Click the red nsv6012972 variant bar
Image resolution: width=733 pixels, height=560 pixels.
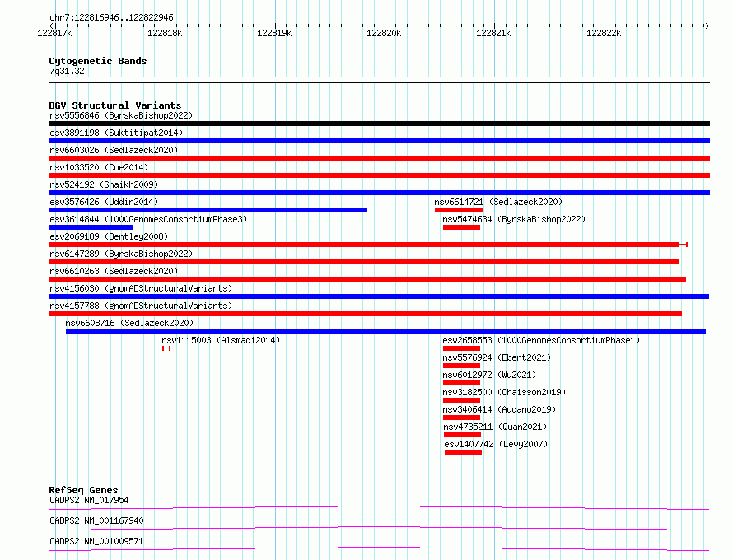coord(461,383)
